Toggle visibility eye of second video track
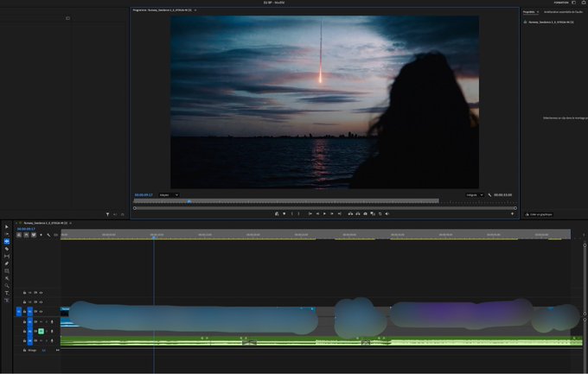This screenshot has height=374, width=588. pyautogui.click(x=41, y=302)
